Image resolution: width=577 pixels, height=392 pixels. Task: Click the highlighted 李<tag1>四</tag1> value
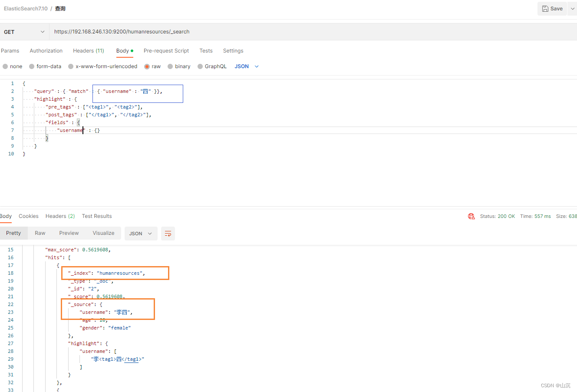point(118,359)
